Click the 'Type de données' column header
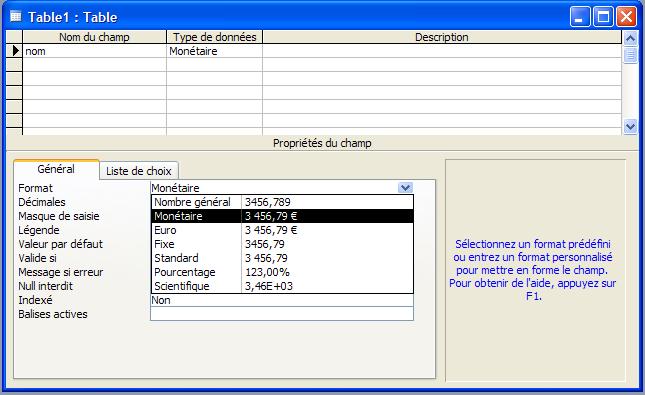 [214, 37]
